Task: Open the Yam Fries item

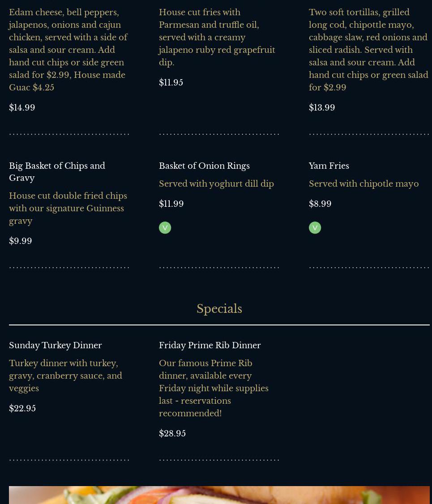Action: [329, 166]
